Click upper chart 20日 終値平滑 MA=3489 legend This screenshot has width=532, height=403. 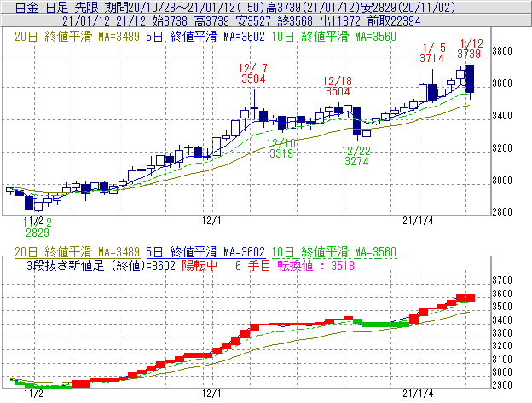pyautogui.click(x=72, y=37)
